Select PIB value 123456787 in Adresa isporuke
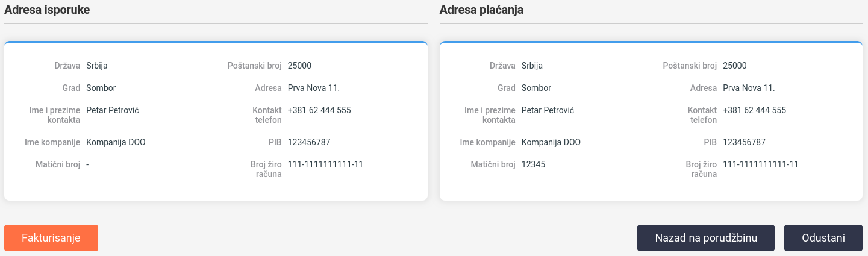Screen dimensions: 868x256 (x=309, y=142)
